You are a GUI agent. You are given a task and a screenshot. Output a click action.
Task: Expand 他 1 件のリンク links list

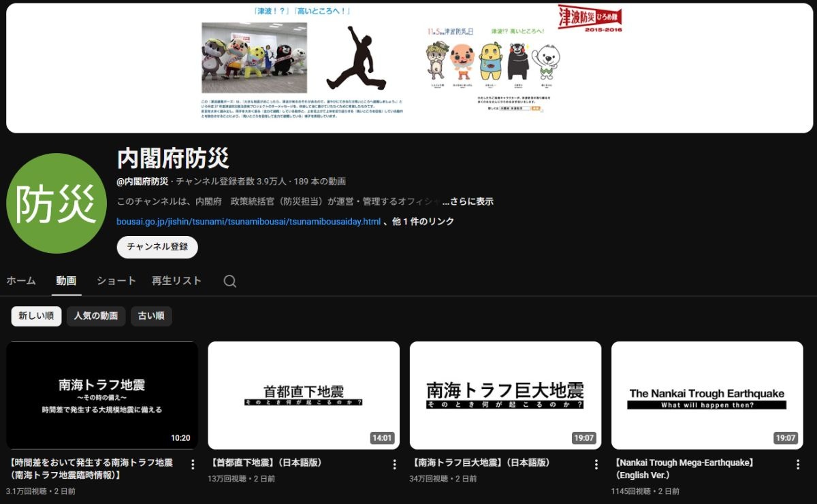pos(423,222)
